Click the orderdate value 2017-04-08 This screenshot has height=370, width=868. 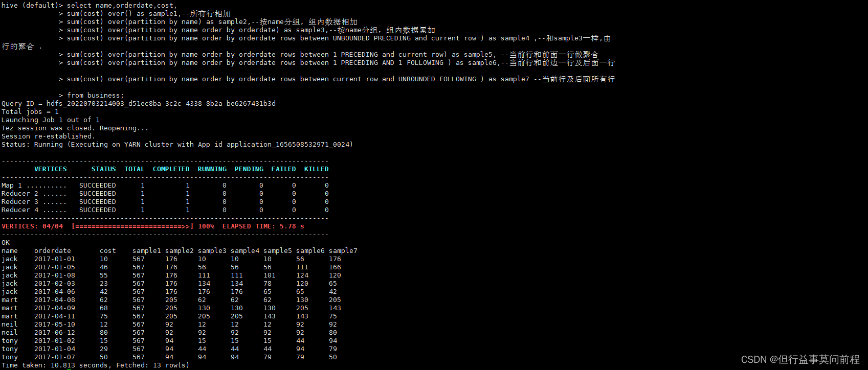coord(55,300)
